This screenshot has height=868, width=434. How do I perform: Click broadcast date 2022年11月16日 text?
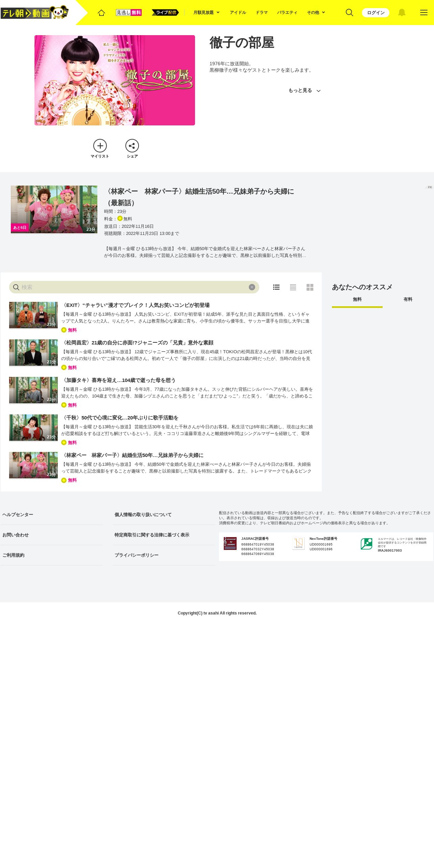[x=129, y=226]
